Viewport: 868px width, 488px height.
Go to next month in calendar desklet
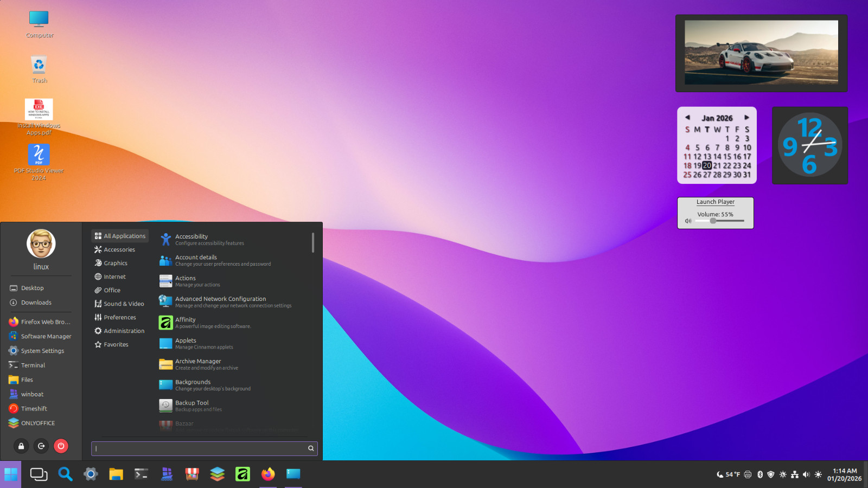(x=746, y=117)
